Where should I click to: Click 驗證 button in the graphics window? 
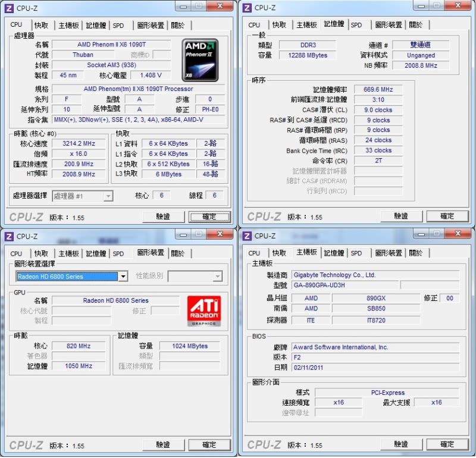tap(163, 445)
